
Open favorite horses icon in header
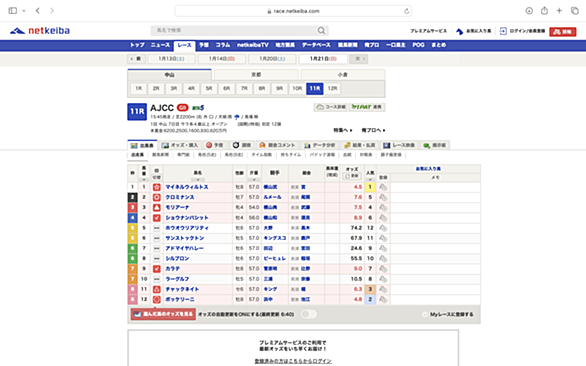459,31
